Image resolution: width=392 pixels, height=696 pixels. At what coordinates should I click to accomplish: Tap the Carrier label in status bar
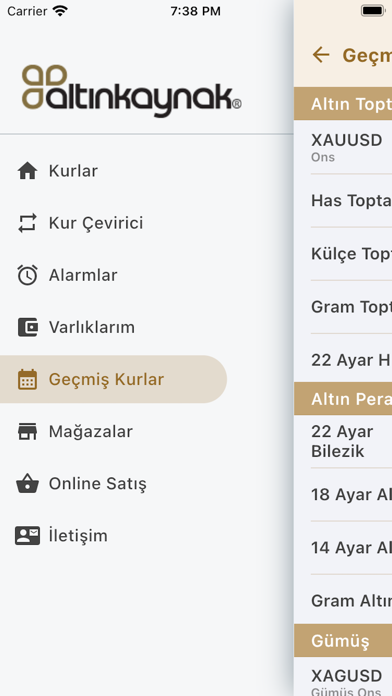click(27, 11)
